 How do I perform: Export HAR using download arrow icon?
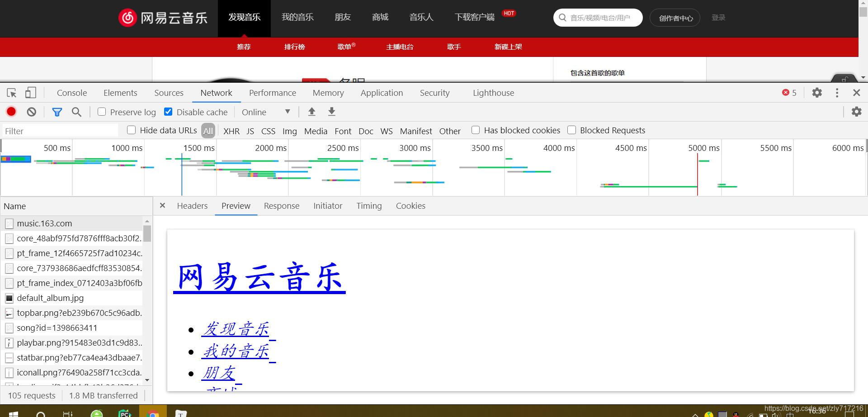(x=331, y=112)
